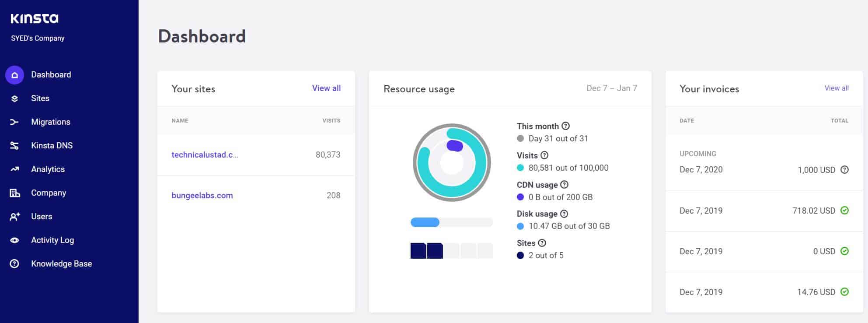
Task: Click the dark Sites legend dot
Action: [520, 256]
